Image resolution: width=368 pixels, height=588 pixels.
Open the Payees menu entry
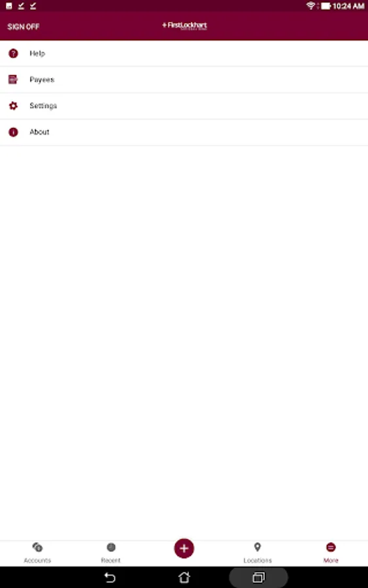184,80
